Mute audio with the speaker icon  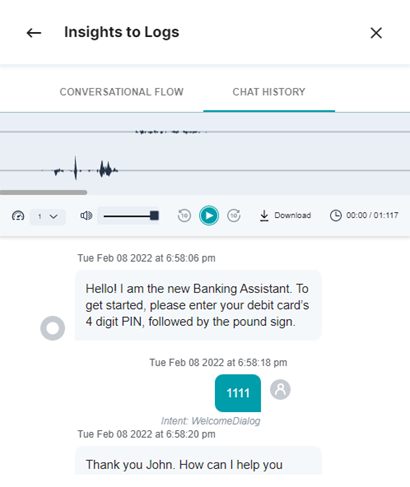86,216
